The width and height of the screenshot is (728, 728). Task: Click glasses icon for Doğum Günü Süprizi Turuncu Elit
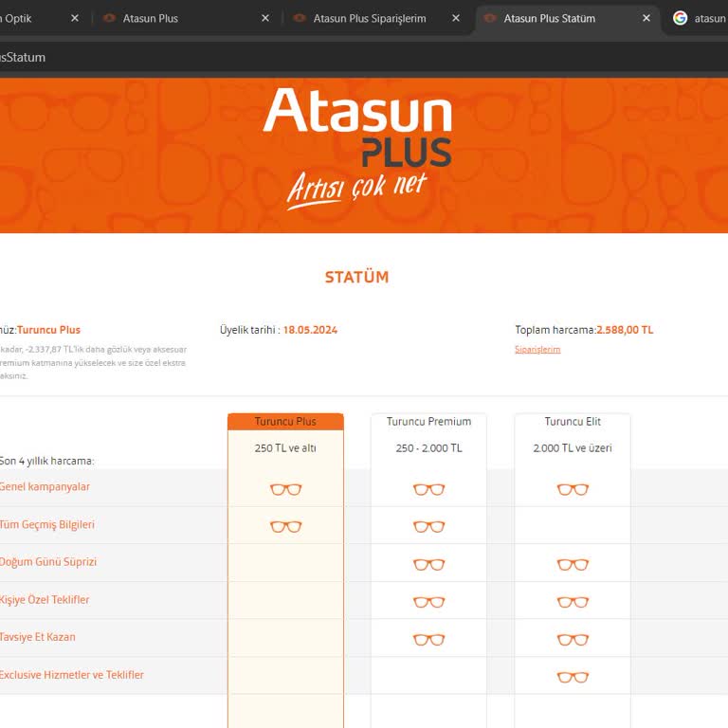(x=573, y=565)
